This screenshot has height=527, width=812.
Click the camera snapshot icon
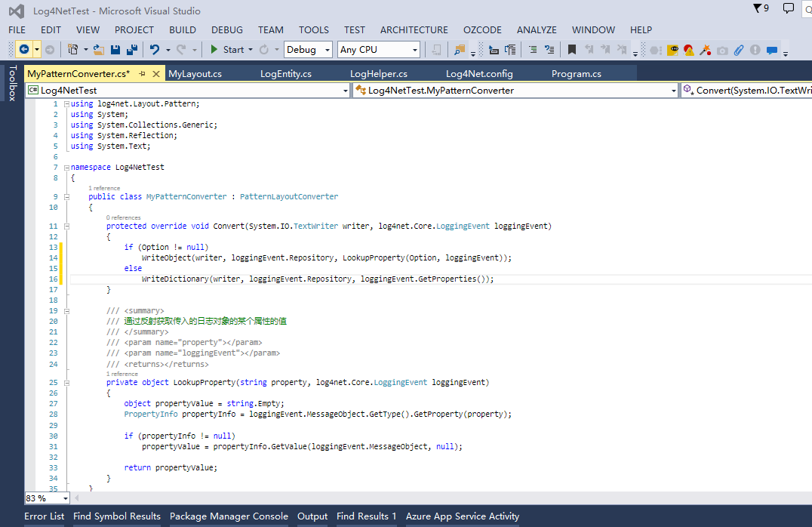pos(722,51)
